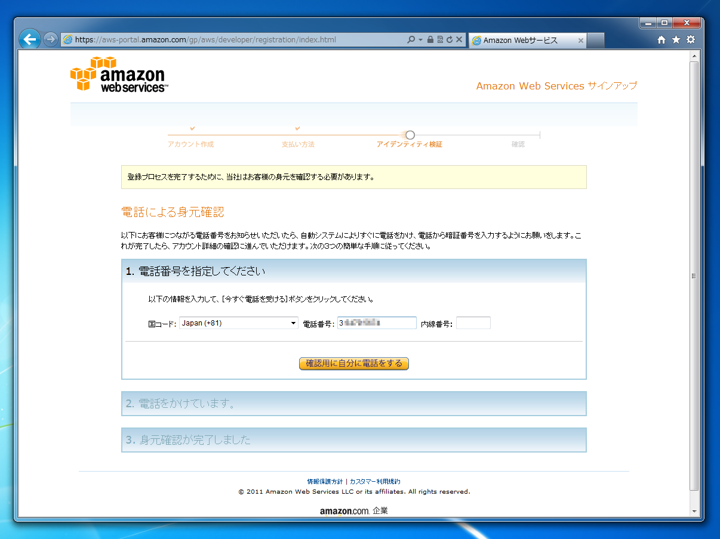Open a new blank tab
The height and width of the screenshot is (539, 720).
click(596, 40)
